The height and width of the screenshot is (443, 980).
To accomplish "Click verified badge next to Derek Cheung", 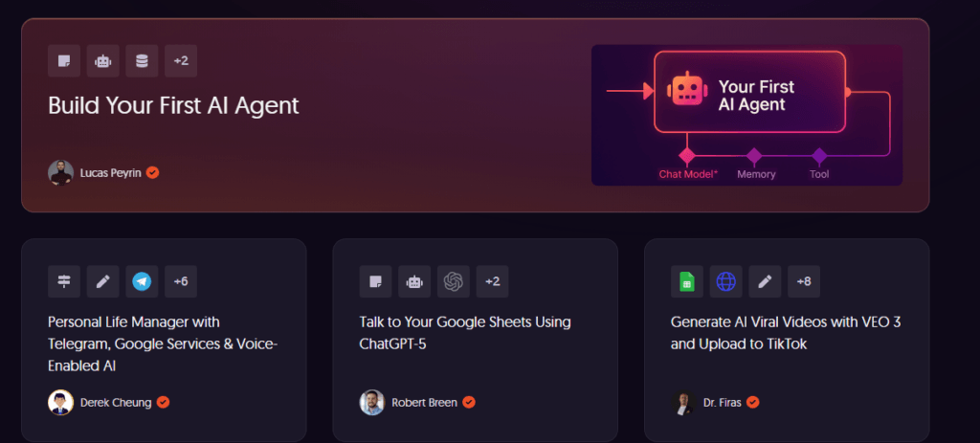I will pos(163,403).
